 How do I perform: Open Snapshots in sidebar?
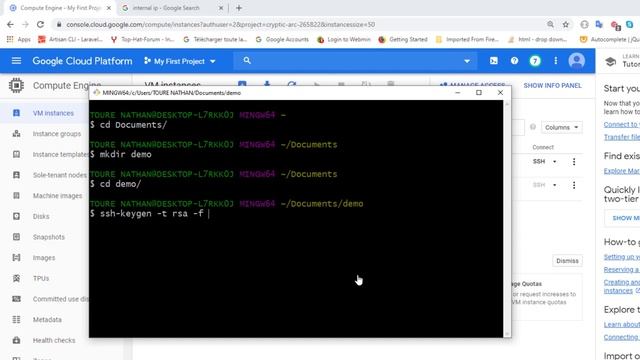click(49, 237)
